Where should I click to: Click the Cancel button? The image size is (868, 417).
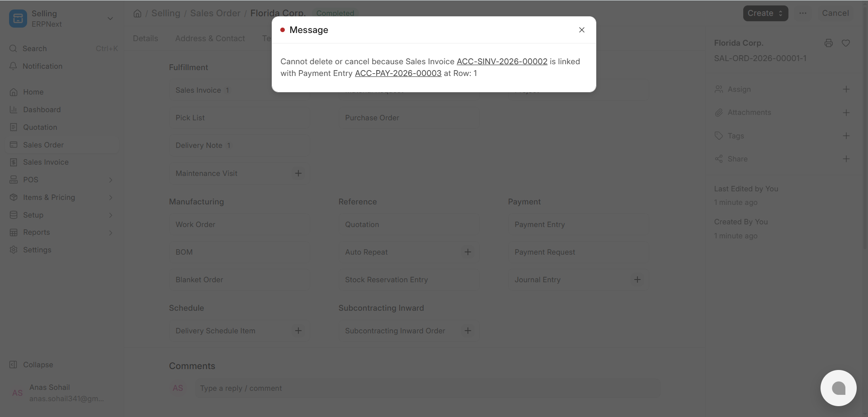pyautogui.click(x=835, y=14)
